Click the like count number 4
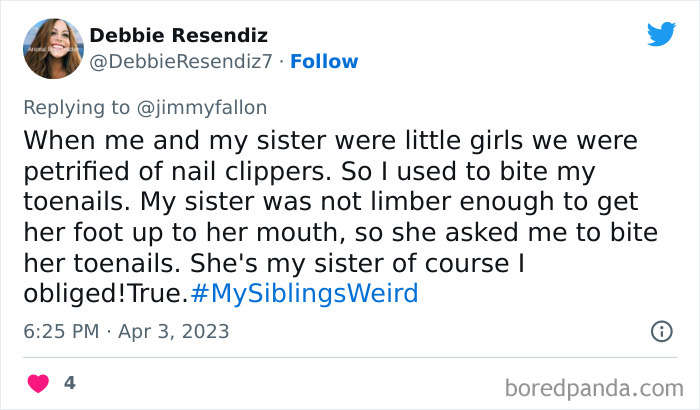The image size is (700, 410). click(x=69, y=383)
